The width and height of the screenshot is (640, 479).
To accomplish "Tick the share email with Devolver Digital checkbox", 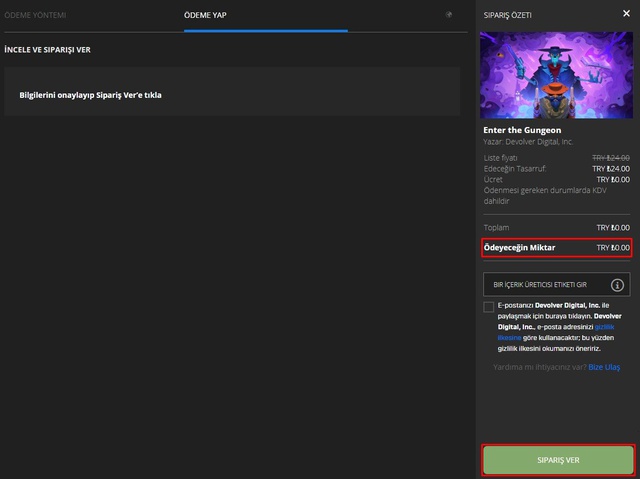I will click(488, 307).
